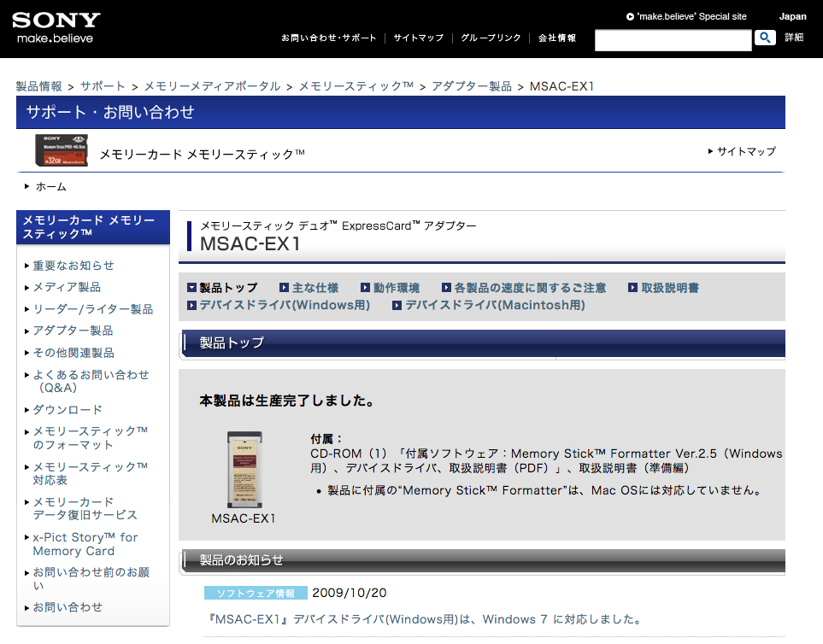823x644 pixels.
Task: Open メディア製品 in sidebar
Action: 67,287
